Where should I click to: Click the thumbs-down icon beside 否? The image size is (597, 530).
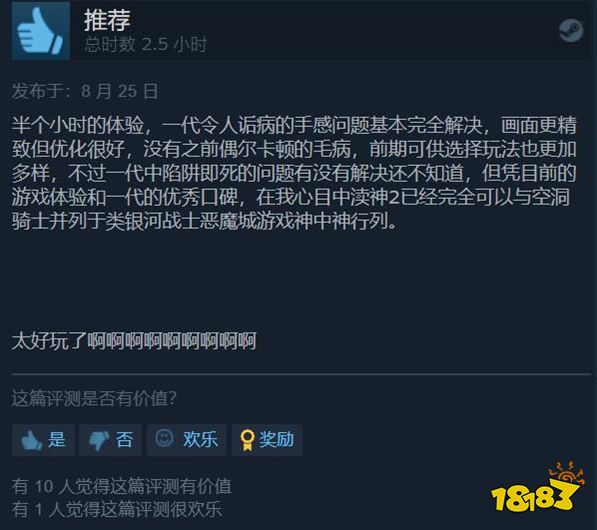(x=99, y=441)
